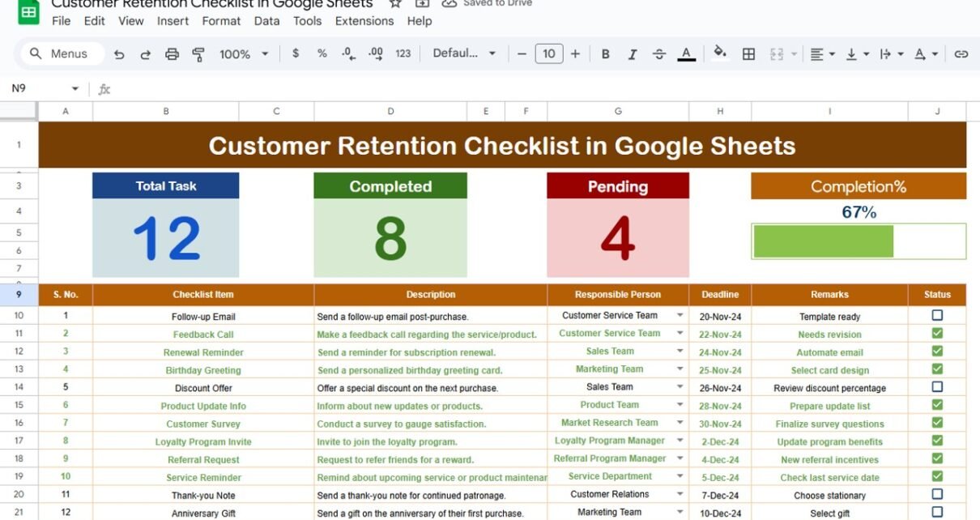Viewport: 980px width, 520px height.
Task: Click the Insert link icon
Action: click(x=961, y=54)
